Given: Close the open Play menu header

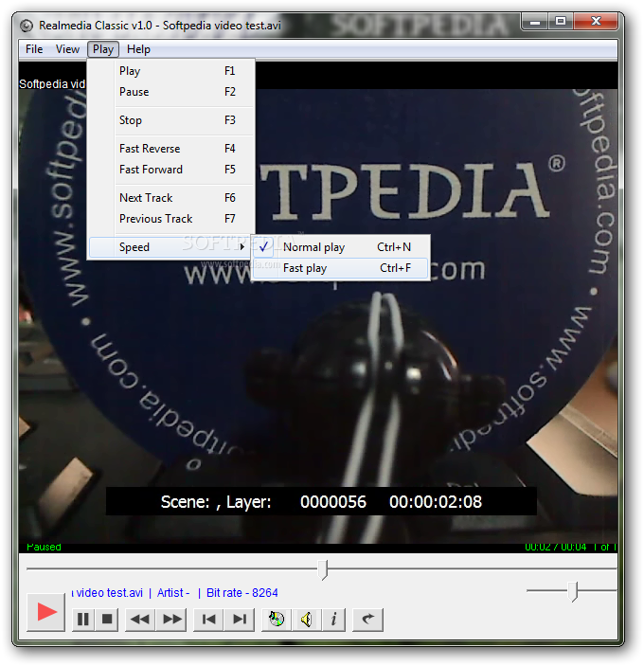Looking at the screenshot, I should 103,49.
